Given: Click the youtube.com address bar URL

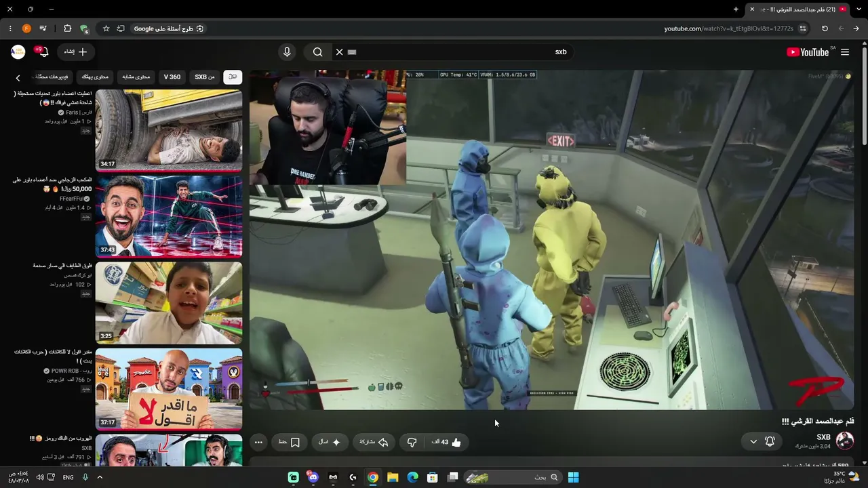Looking at the screenshot, I should (x=728, y=28).
